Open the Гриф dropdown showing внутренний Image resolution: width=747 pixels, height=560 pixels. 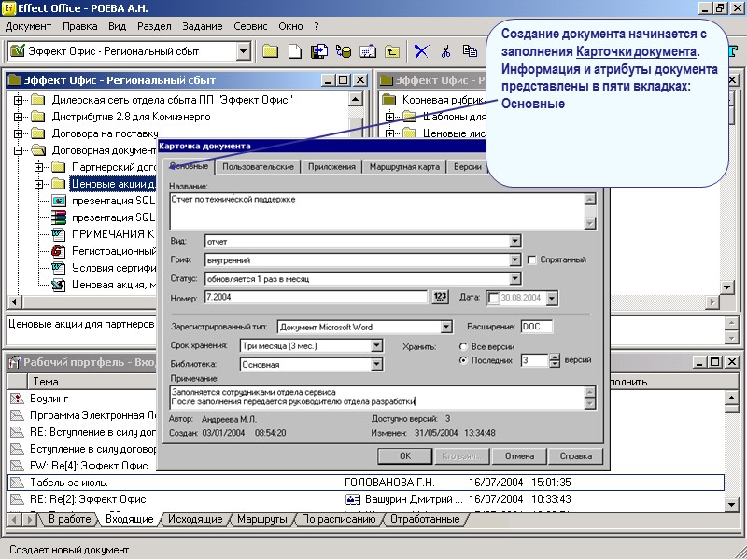pos(515,260)
